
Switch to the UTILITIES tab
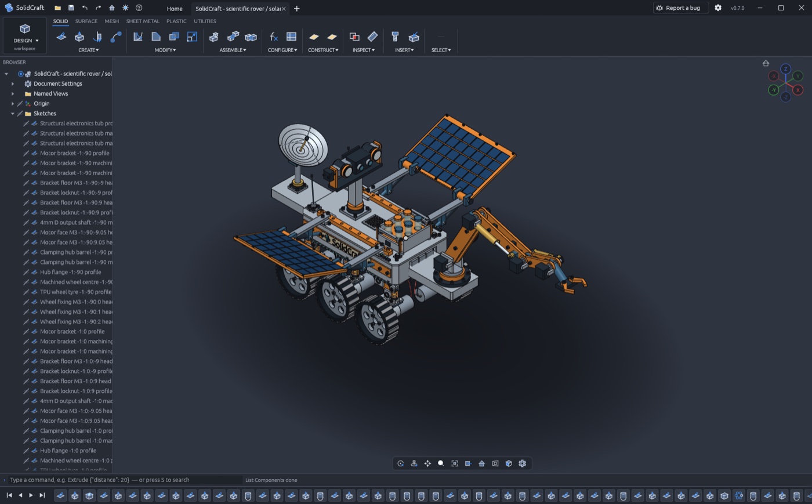205,21
